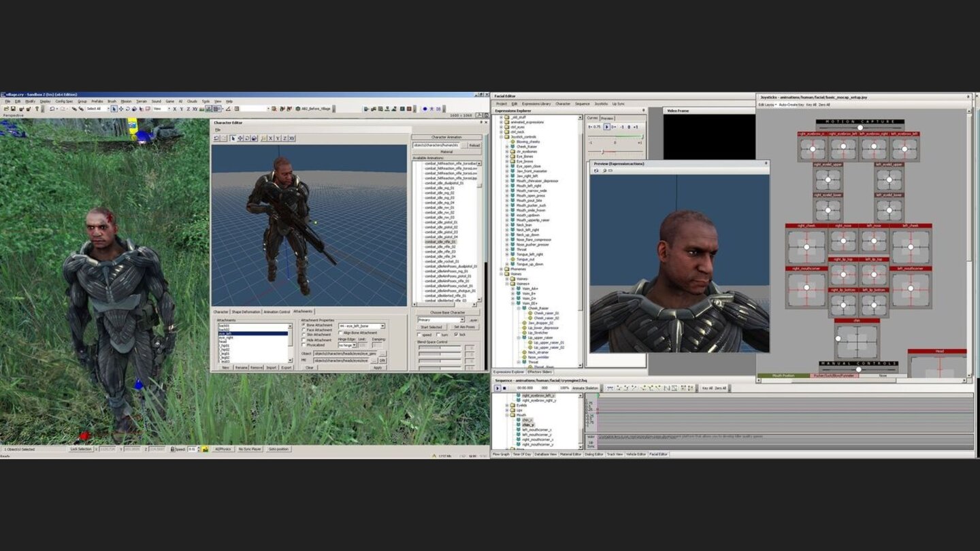Click the Object path field for attachment
The width and height of the screenshot is (980, 551).
(x=345, y=353)
